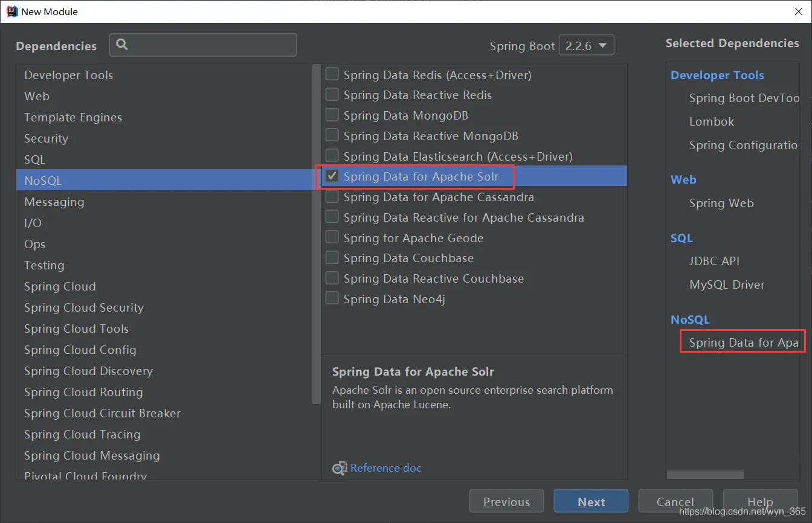Click the IntelliJ IDEA icon in the title bar
Viewport: 812px width, 523px height.
pyautogui.click(x=11, y=11)
